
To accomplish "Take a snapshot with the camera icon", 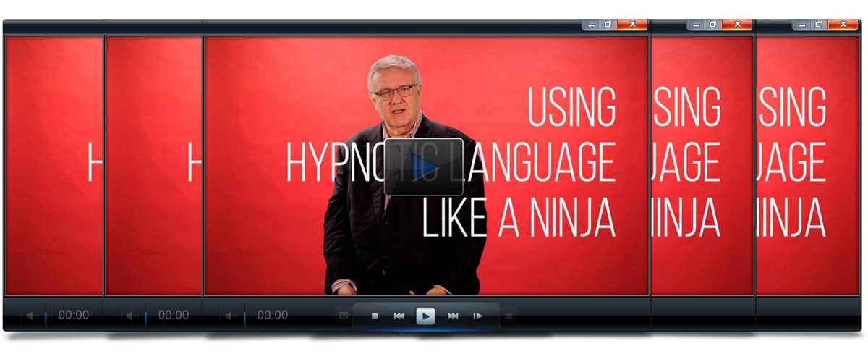I will [x=344, y=316].
